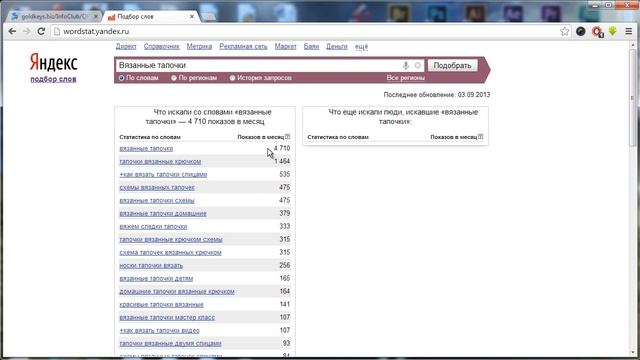Click the Яндекс logo
The width and height of the screenshot is (640, 360).
[53, 63]
